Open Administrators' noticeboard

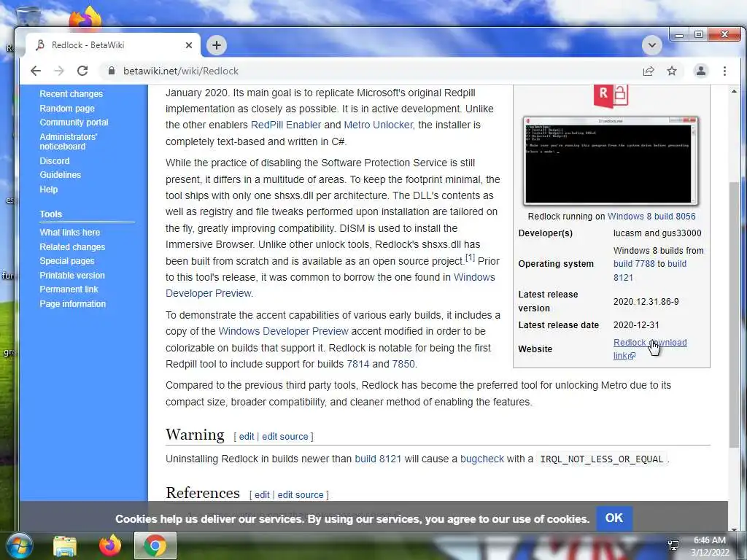point(68,141)
